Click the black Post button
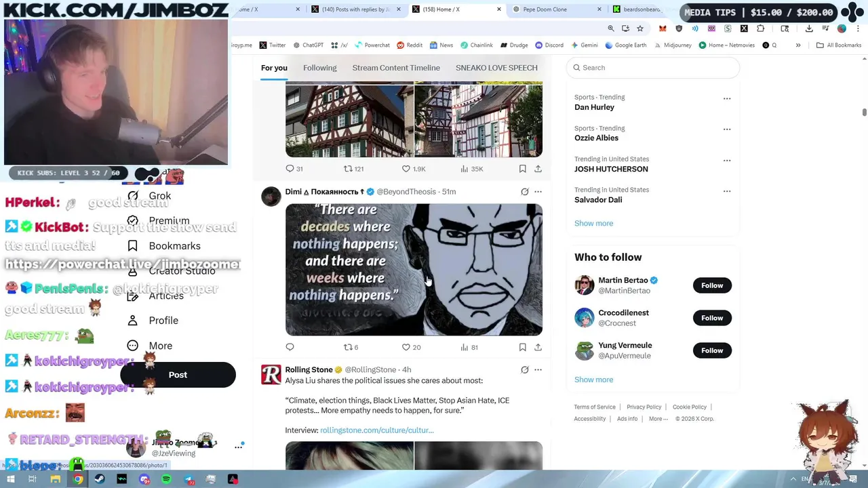 pos(178,375)
